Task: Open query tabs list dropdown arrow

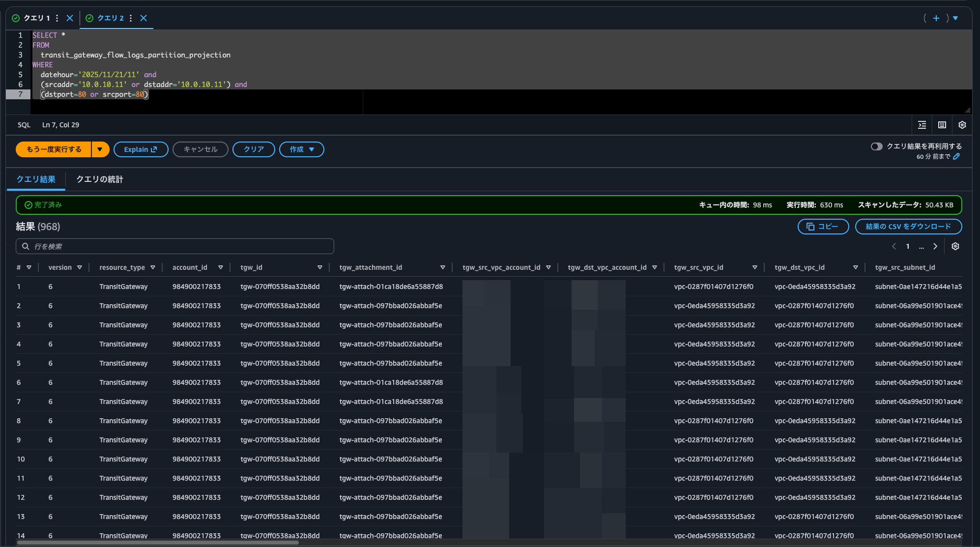Action: tap(955, 18)
